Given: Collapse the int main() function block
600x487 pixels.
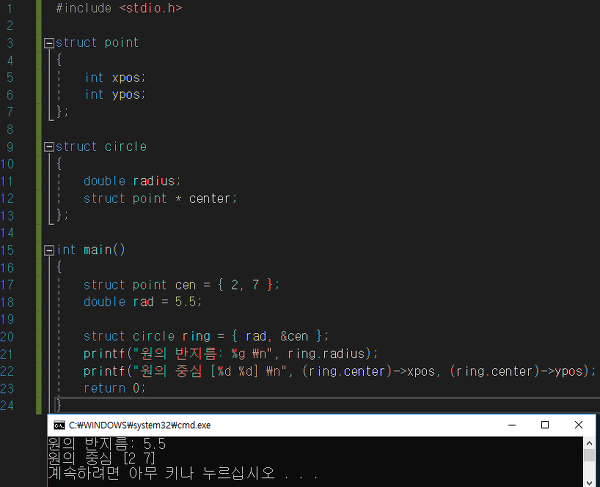Looking at the screenshot, I should pos(49,251).
